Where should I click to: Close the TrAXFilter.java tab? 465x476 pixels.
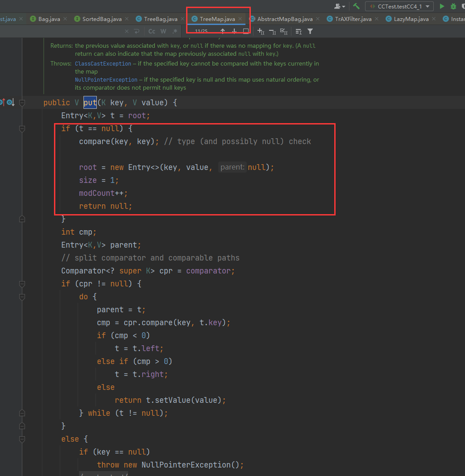[x=377, y=19]
